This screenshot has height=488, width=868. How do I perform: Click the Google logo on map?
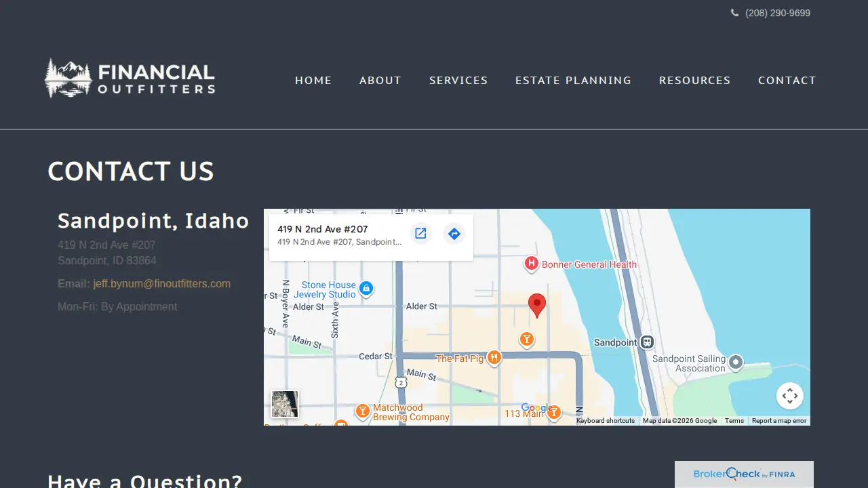point(538,409)
